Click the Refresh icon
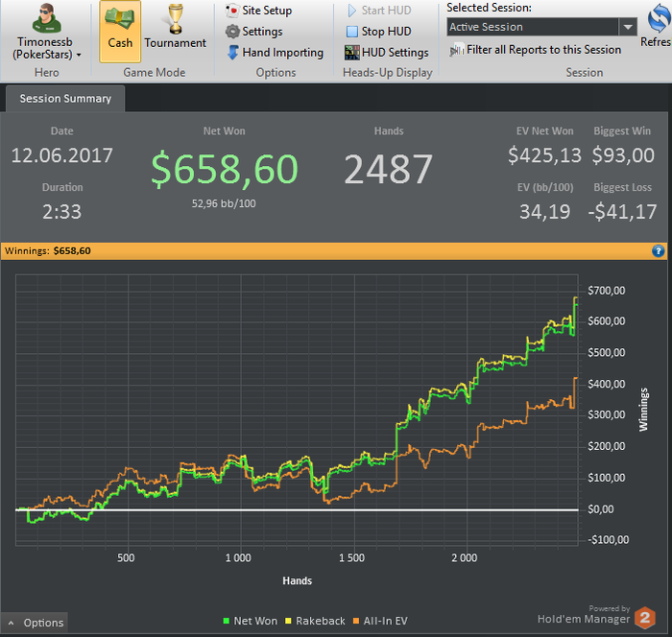672x637 pixels. pos(659,18)
